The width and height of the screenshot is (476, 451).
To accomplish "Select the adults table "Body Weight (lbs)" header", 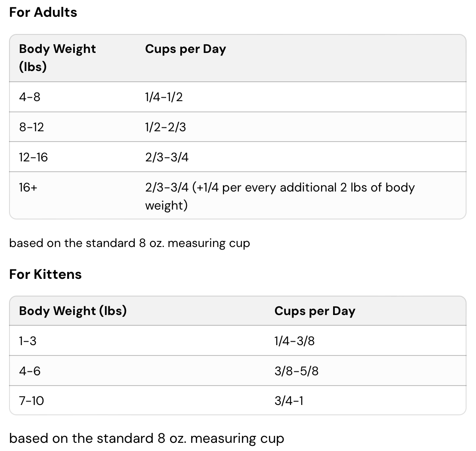I will 57,58.
